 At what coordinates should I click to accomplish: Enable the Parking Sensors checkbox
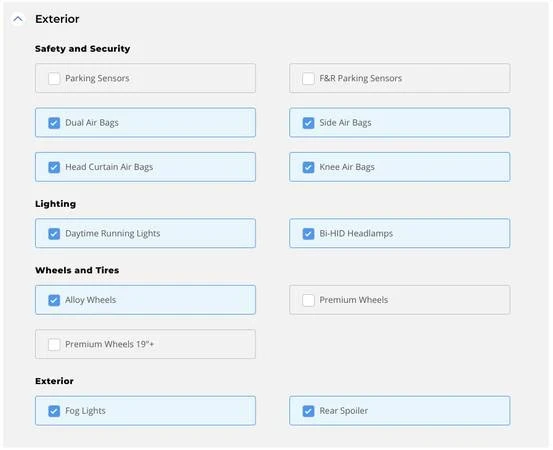54,78
